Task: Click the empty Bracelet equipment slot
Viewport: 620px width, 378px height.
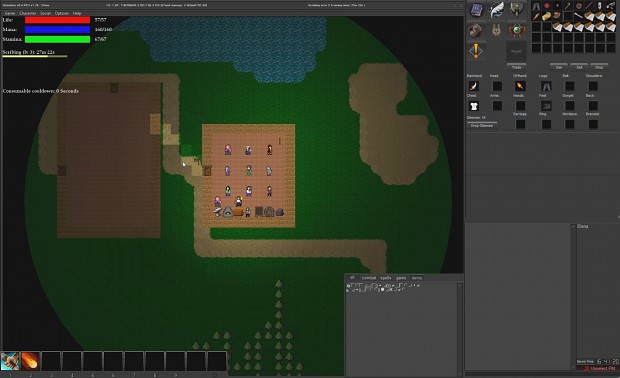Action: (x=593, y=125)
